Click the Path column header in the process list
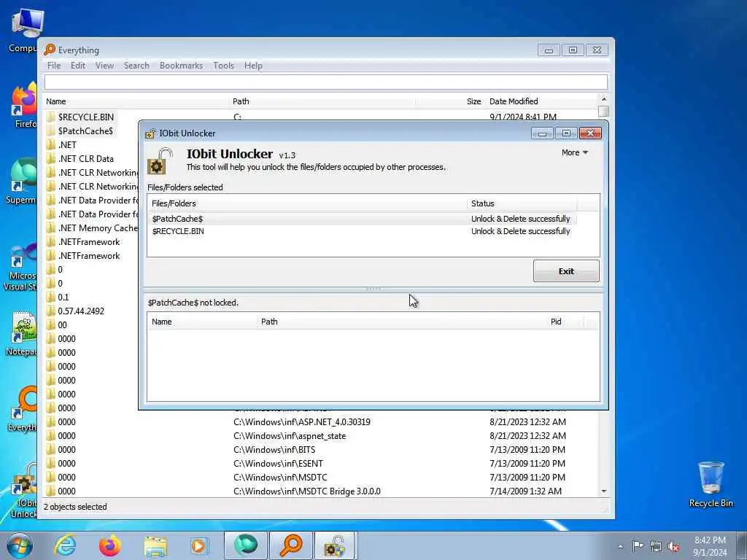This screenshot has width=747, height=560. [402, 322]
